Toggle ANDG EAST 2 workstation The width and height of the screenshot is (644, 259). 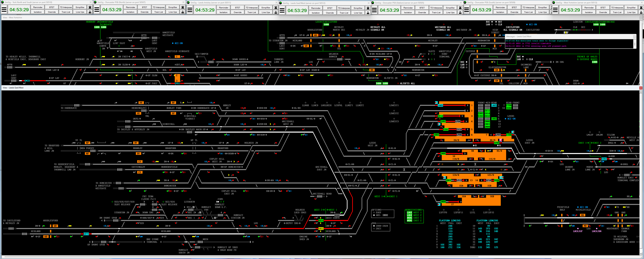[x=409, y=220]
